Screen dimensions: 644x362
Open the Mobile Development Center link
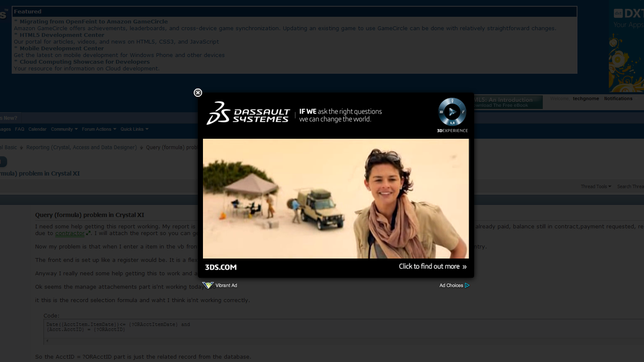click(62, 48)
